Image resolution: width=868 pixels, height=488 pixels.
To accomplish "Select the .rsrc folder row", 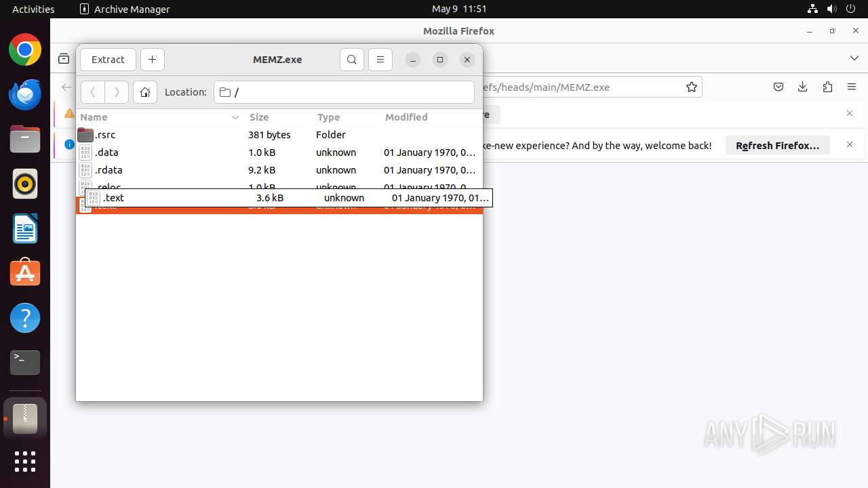I will tap(279, 135).
